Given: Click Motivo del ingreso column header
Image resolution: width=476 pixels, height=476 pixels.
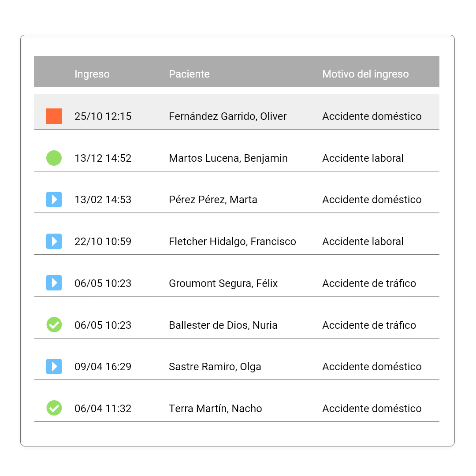Looking at the screenshot, I should coord(365,74).
